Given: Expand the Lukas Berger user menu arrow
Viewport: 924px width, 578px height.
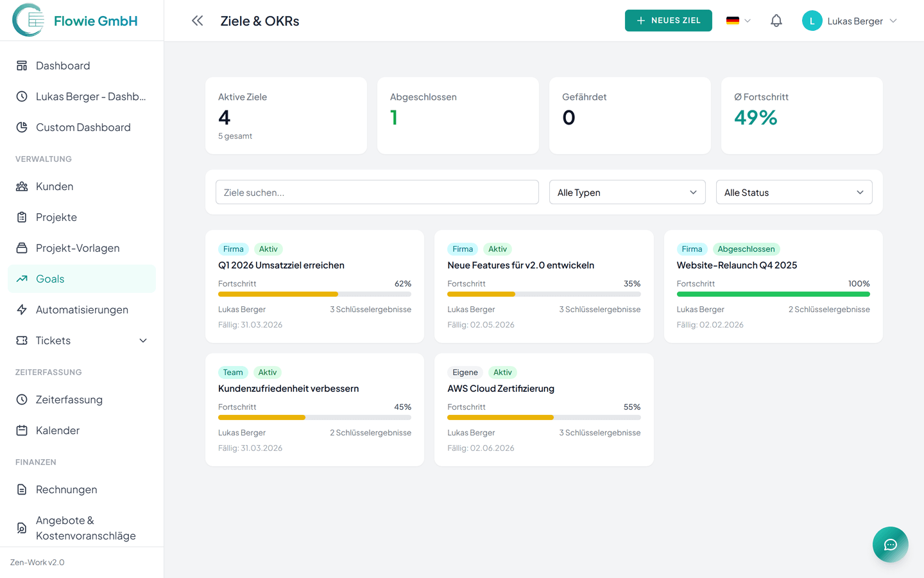Looking at the screenshot, I should (x=893, y=21).
